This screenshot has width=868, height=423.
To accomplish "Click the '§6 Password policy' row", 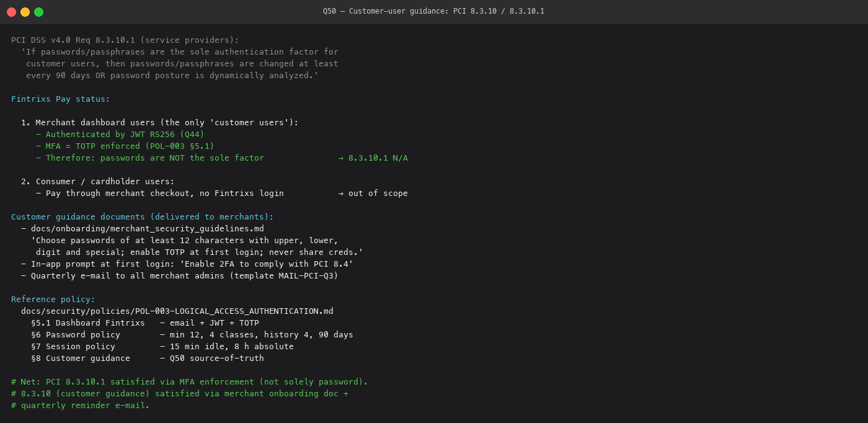I will point(192,335).
